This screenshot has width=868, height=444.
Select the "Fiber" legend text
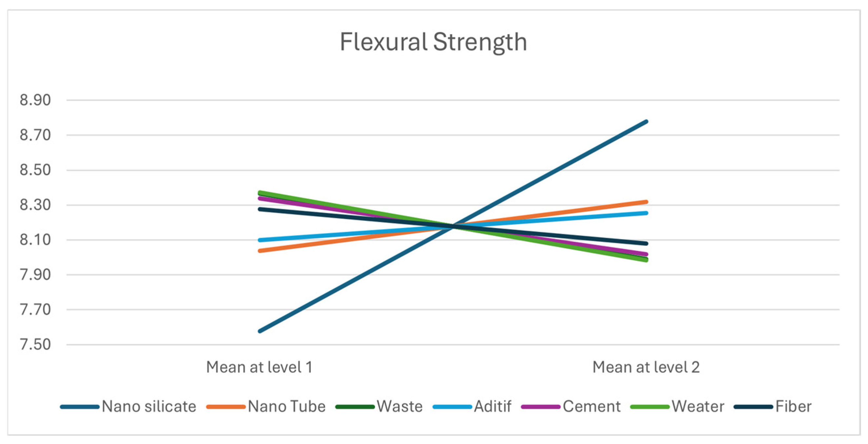click(x=794, y=407)
